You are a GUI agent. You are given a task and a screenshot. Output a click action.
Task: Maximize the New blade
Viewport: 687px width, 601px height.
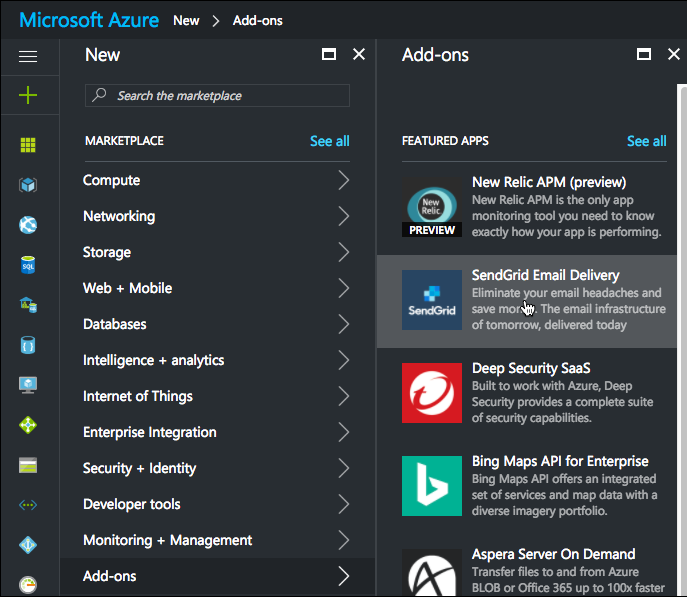point(329,54)
